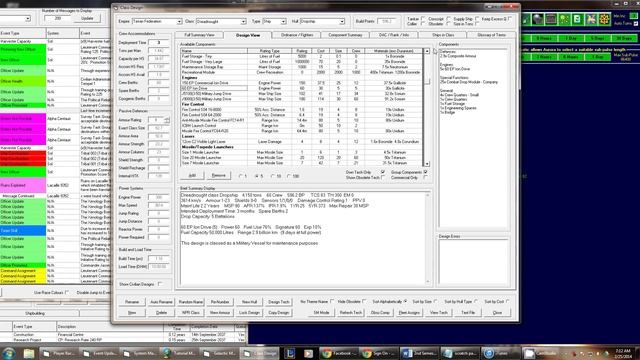Click the Fleet Assign button
The height and width of the screenshot is (360, 640).
click(x=409, y=313)
